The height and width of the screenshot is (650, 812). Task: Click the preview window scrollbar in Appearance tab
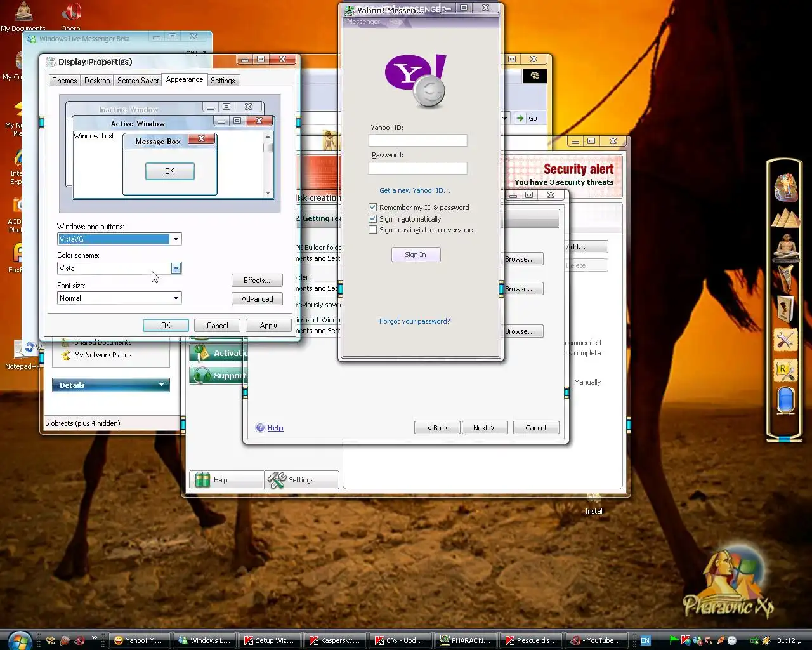pyautogui.click(x=268, y=165)
